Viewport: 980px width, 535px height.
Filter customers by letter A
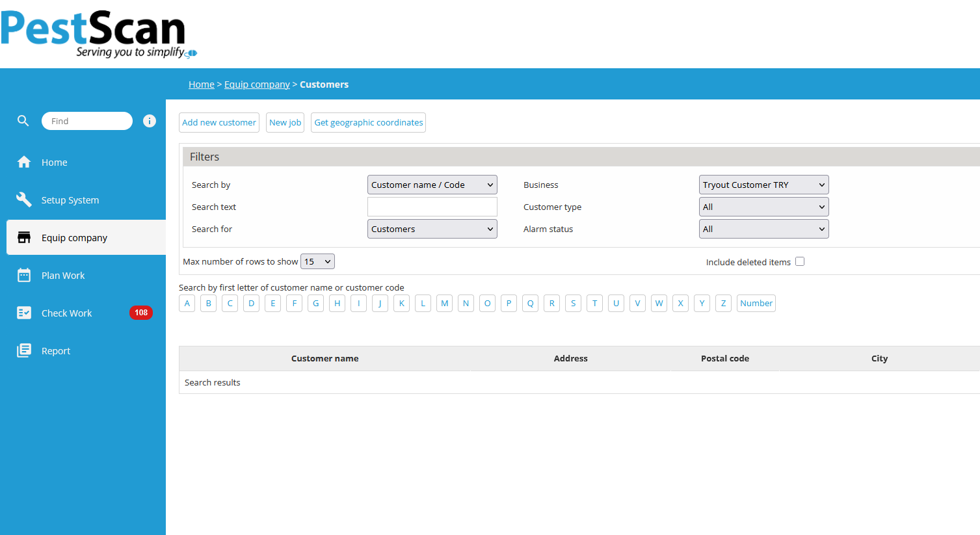pos(187,303)
